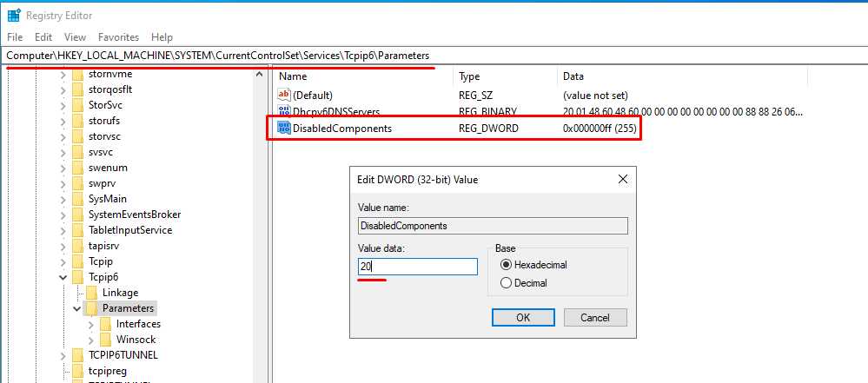Select the Decimal base radio button
Screen dimensions: 868x383
pos(507,283)
